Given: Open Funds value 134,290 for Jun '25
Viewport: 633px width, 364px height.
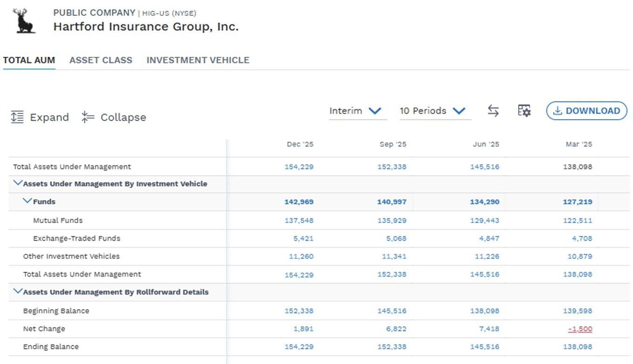Looking at the screenshot, I should tap(485, 202).
